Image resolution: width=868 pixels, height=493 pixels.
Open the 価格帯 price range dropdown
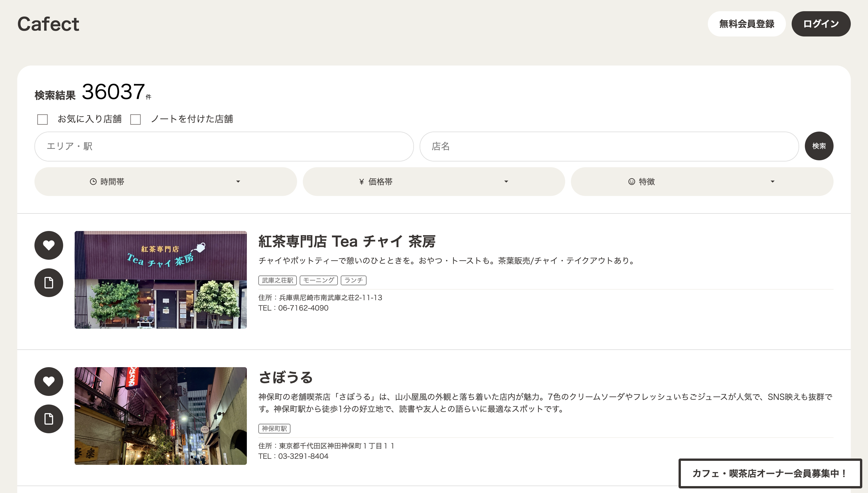click(434, 182)
